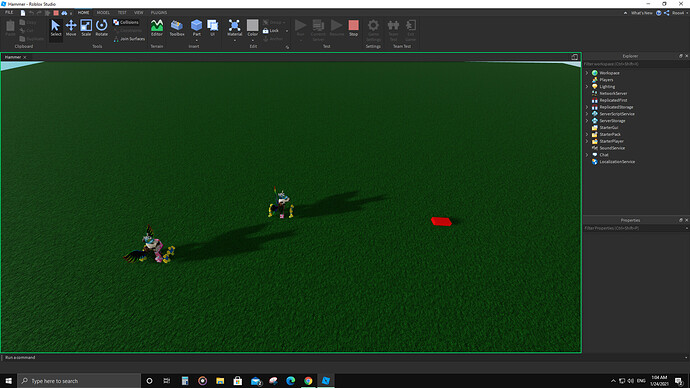This screenshot has width=690, height=388.
Task: Open the Part dropdown arrow
Action: [x=196, y=40]
